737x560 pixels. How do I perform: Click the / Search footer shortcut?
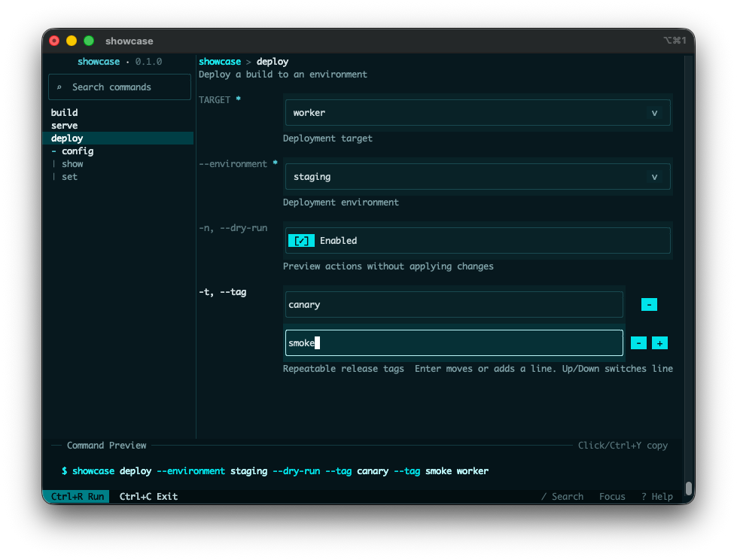562,497
